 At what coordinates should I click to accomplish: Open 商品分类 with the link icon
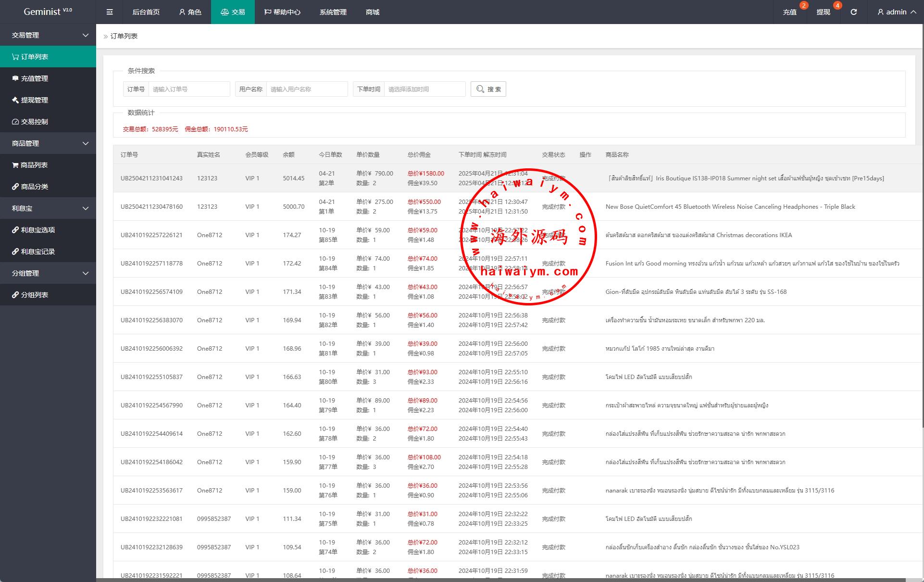click(x=34, y=187)
